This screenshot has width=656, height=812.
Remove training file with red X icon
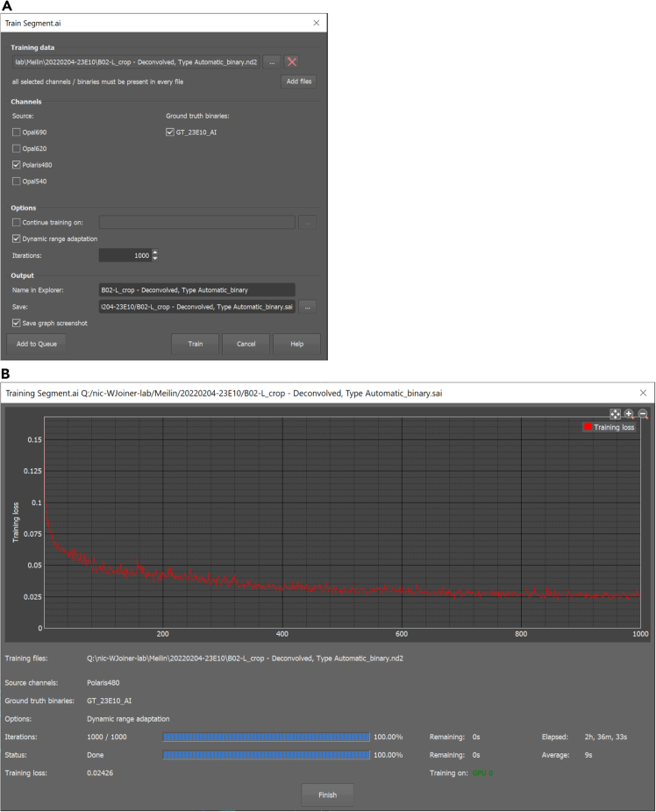click(x=292, y=62)
